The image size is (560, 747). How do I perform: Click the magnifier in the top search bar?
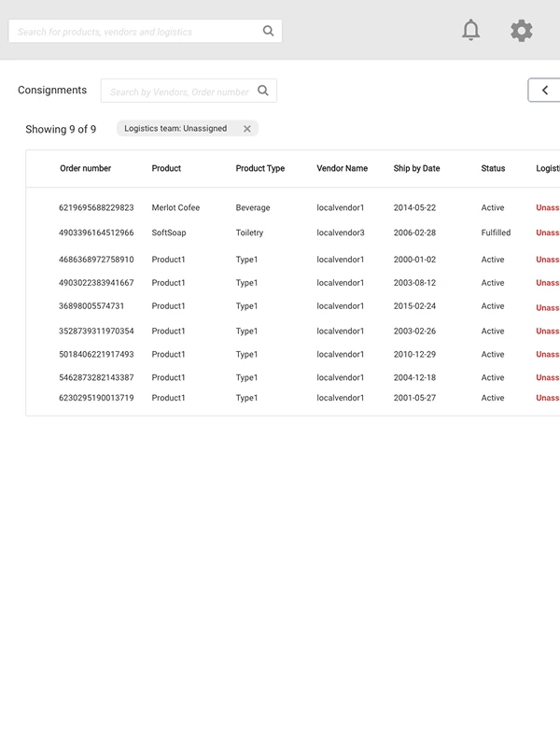point(268,31)
